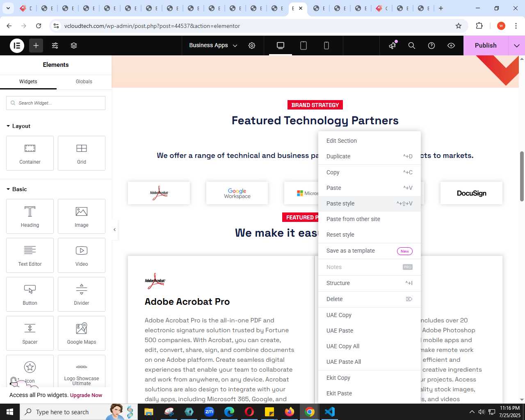The image size is (525, 420).
Task: Click the DocuSign logo card
Action: (471, 193)
